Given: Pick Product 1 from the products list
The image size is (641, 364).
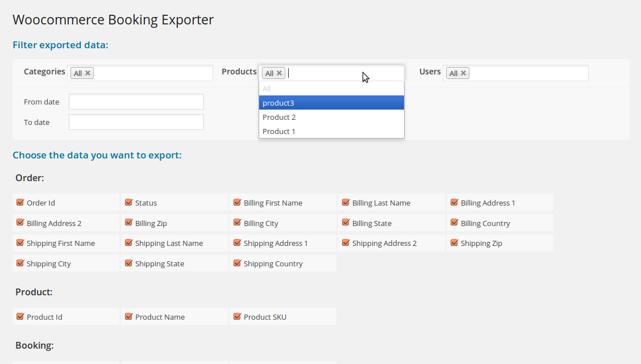Looking at the screenshot, I should (x=331, y=131).
